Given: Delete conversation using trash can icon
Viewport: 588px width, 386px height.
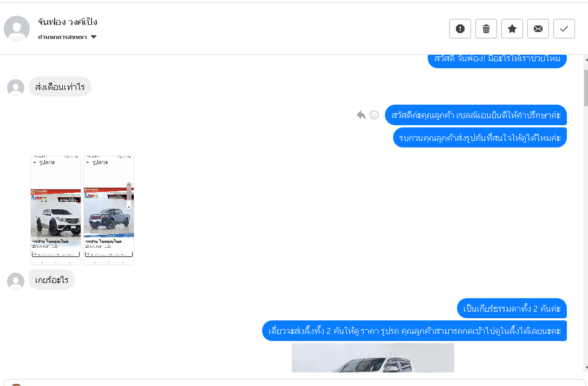Looking at the screenshot, I should 486,29.
